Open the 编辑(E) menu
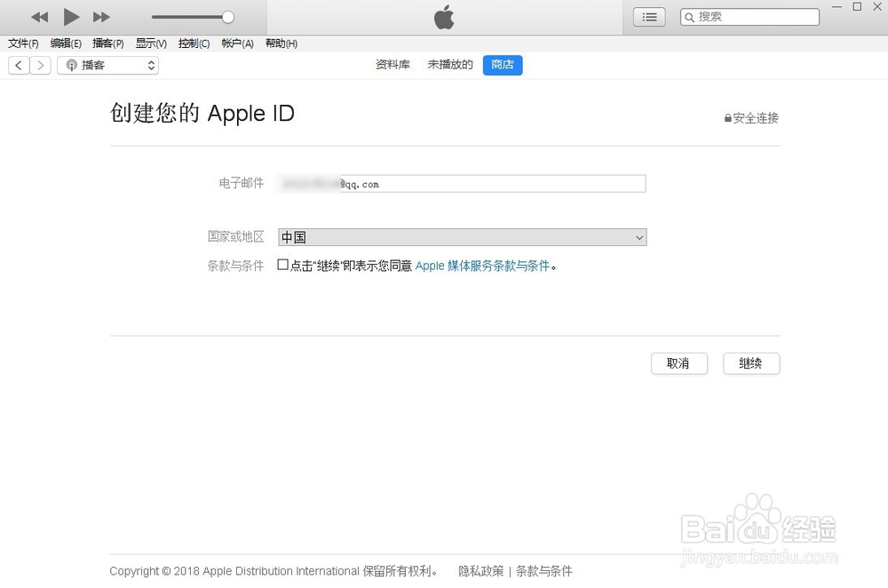Viewport: 888px width, 588px height. coord(66,44)
